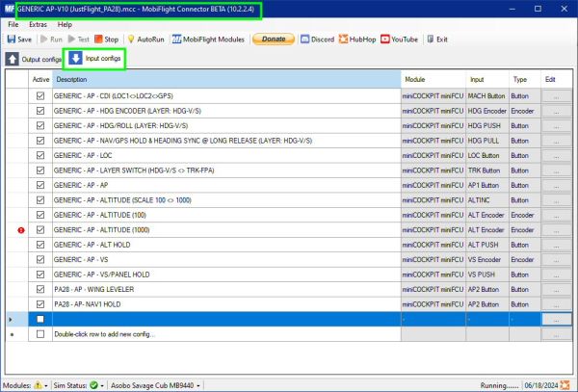Open the Help menu
Image resolution: width=578 pixels, height=392 pixels.
coord(65,24)
